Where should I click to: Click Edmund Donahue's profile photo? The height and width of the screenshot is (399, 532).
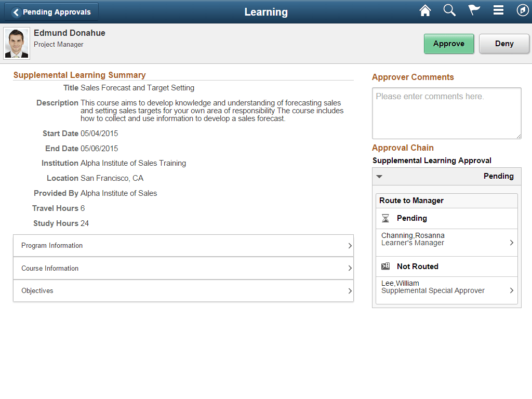(x=17, y=43)
